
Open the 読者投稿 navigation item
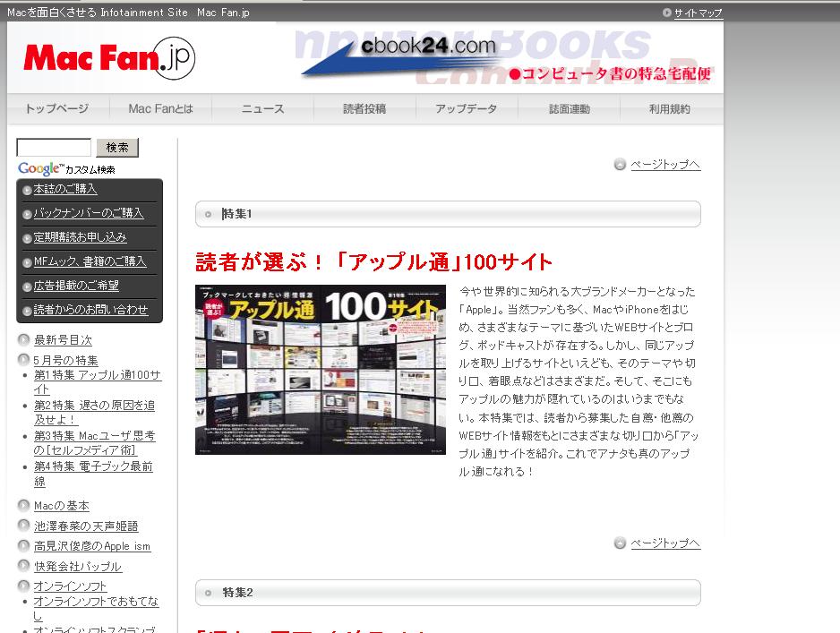pyautogui.click(x=364, y=108)
